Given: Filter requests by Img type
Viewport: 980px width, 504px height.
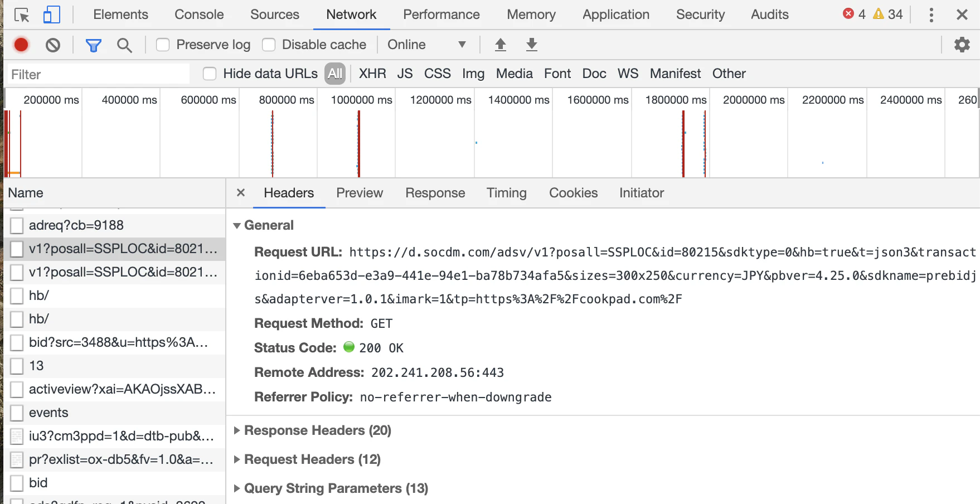Looking at the screenshot, I should pos(473,74).
